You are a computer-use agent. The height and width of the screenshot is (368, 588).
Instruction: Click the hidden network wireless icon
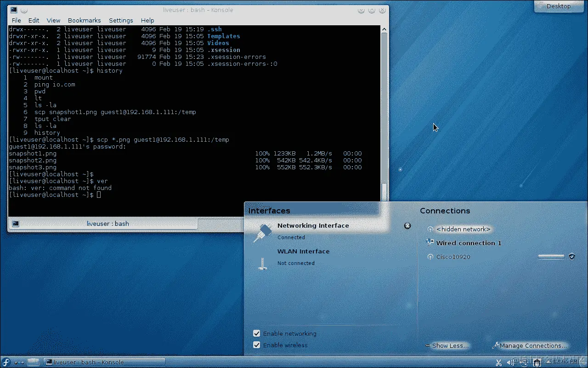pos(430,229)
